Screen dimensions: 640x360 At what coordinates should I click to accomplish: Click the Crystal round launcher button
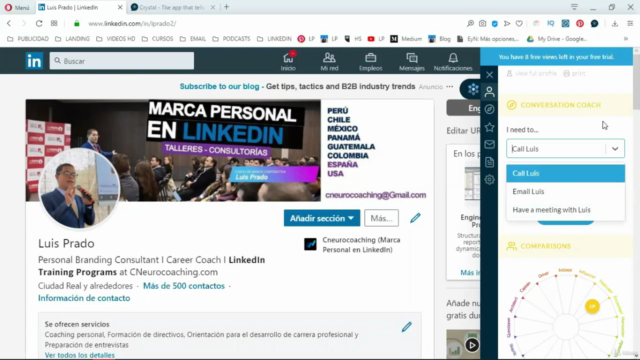(473, 89)
